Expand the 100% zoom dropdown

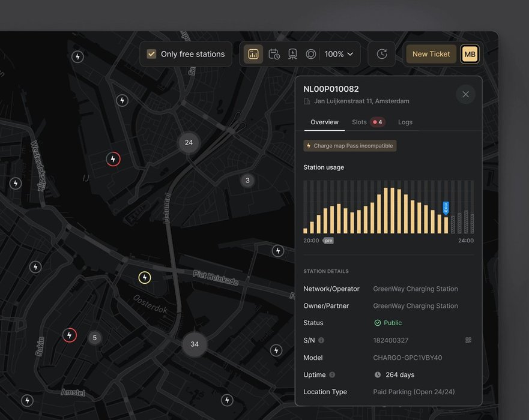[x=339, y=54]
